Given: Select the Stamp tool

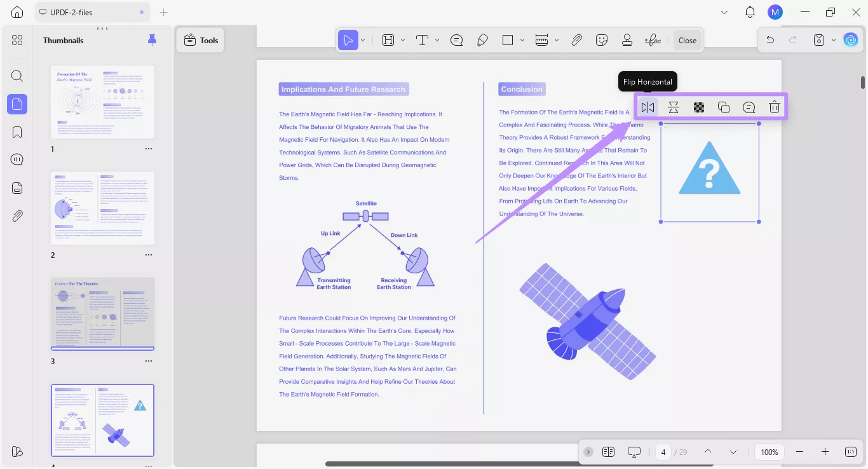Looking at the screenshot, I should (x=627, y=40).
